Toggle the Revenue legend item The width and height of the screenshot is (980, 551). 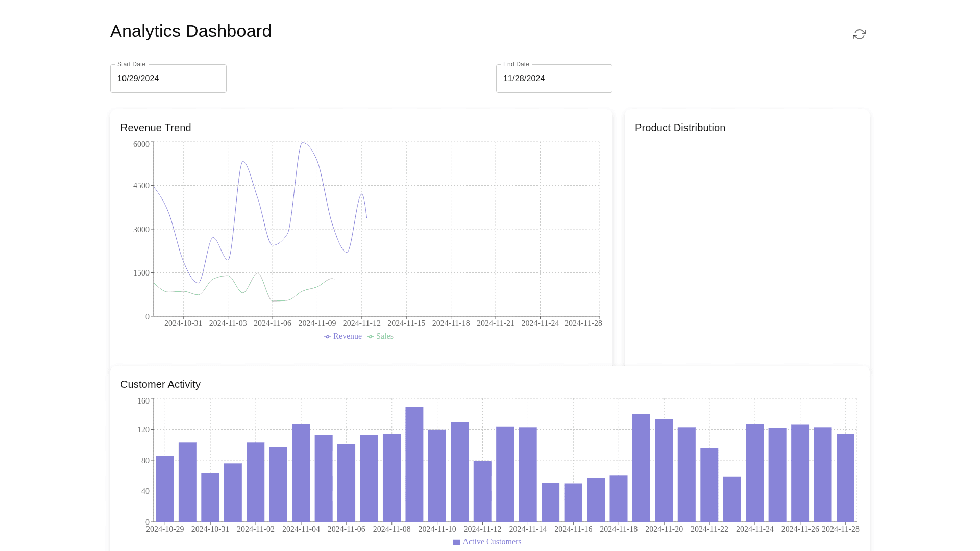pyautogui.click(x=347, y=336)
